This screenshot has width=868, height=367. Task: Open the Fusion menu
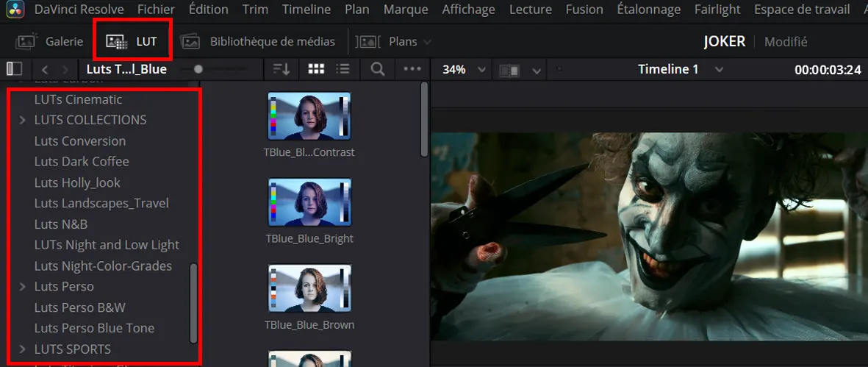point(584,10)
